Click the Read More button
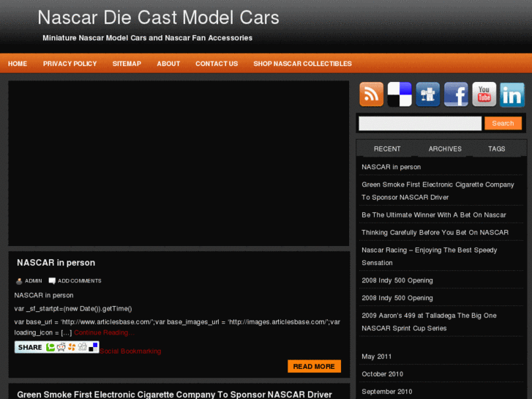 click(314, 366)
